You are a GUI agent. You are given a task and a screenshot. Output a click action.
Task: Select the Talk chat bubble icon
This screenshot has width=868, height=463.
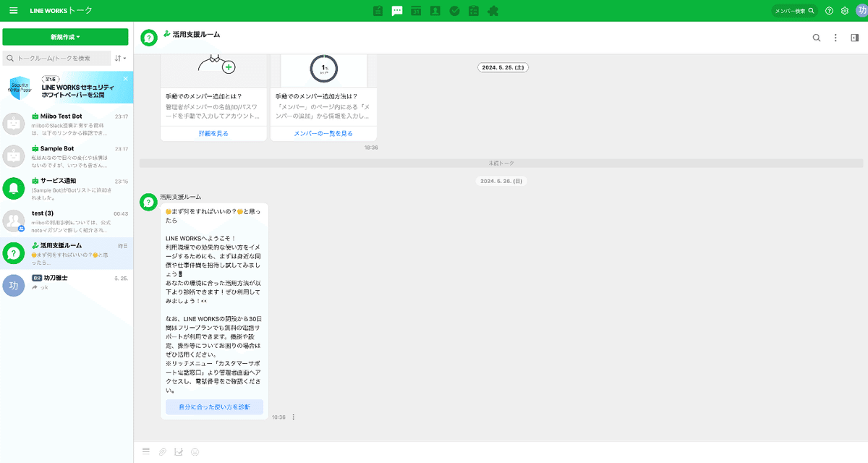coord(397,11)
